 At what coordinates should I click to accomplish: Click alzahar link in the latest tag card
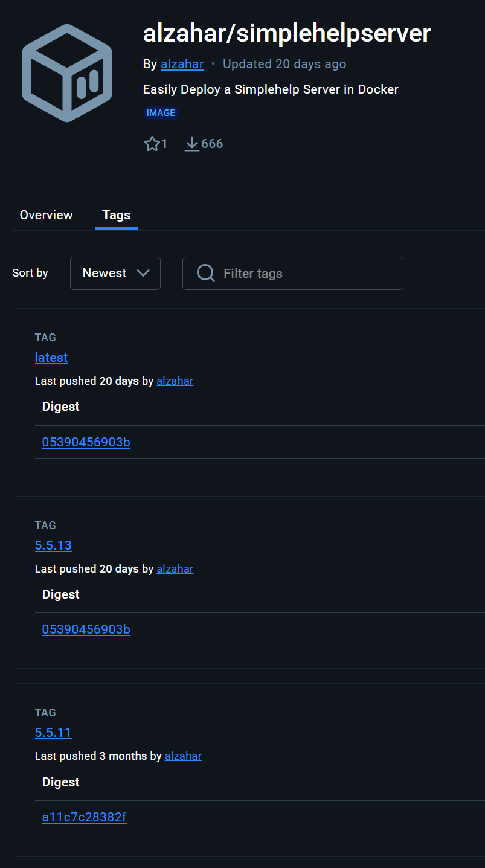pos(175,381)
